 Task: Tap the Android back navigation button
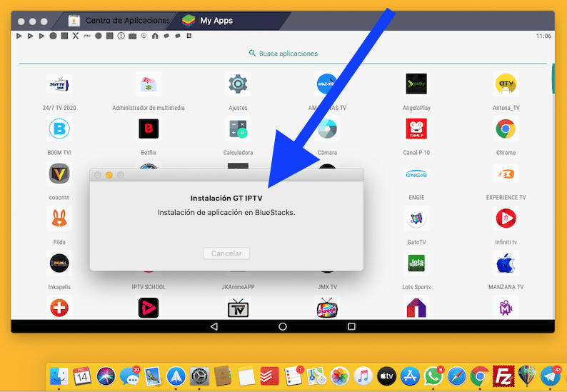(x=214, y=326)
